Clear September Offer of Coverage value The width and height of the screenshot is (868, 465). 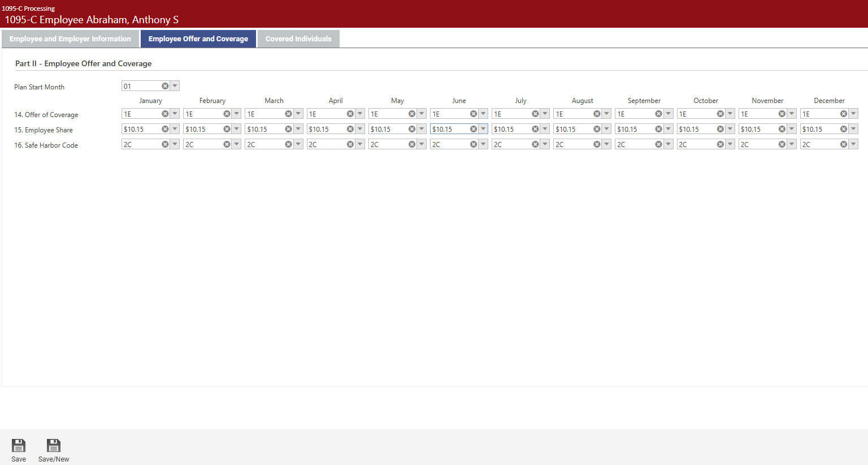[658, 114]
